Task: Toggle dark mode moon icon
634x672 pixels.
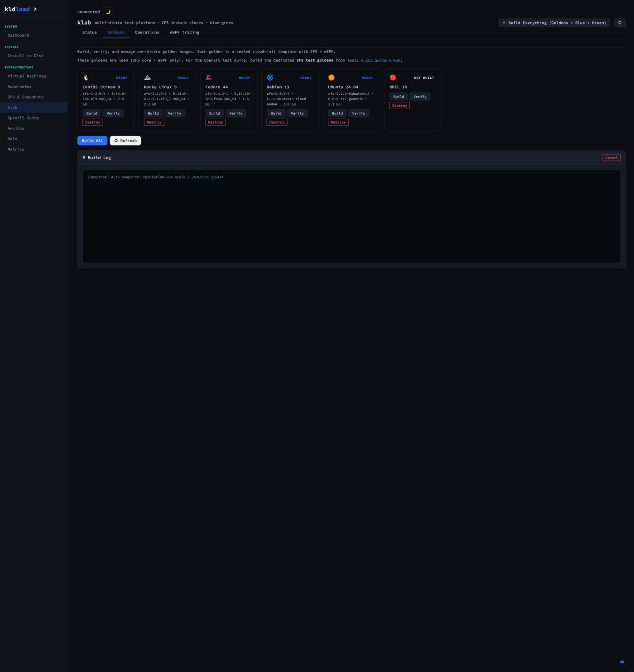Action: 108,12
